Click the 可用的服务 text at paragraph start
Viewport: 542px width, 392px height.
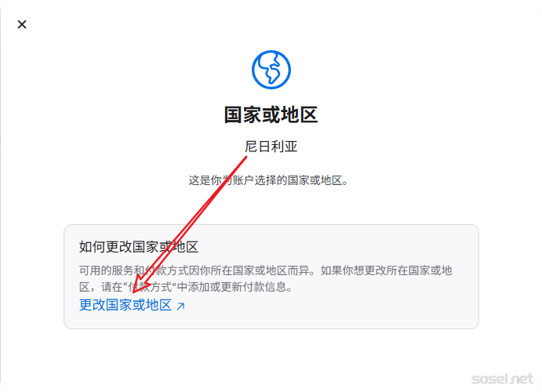point(107,270)
